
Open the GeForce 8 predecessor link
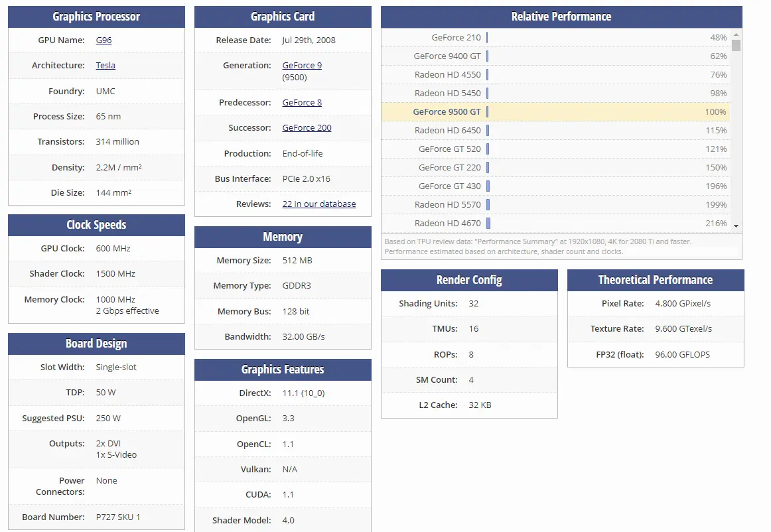point(302,102)
